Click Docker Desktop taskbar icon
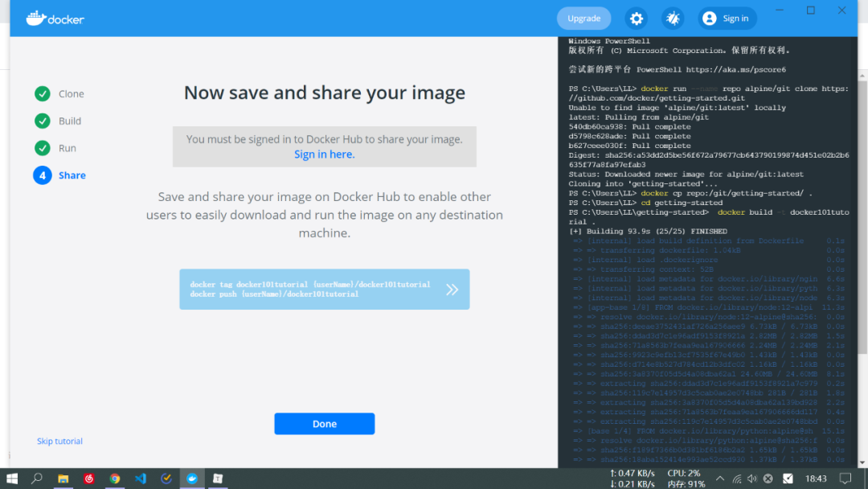 [192, 479]
